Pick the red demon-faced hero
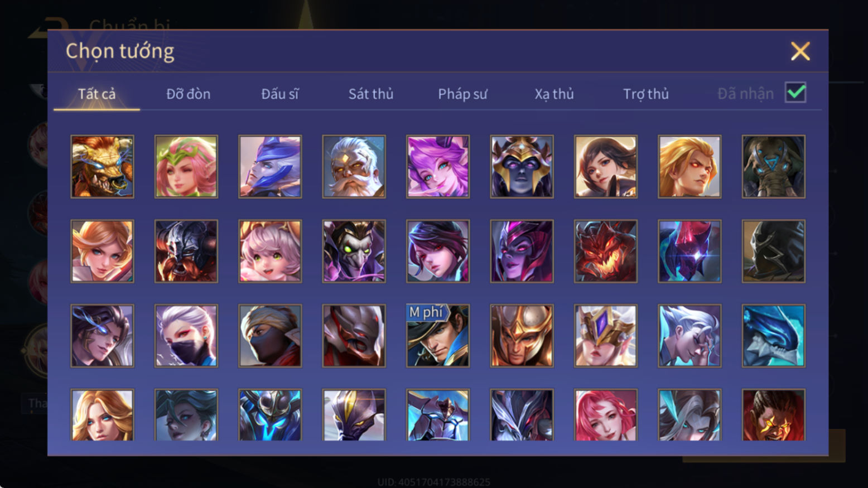The width and height of the screenshot is (868, 488). click(606, 251)
